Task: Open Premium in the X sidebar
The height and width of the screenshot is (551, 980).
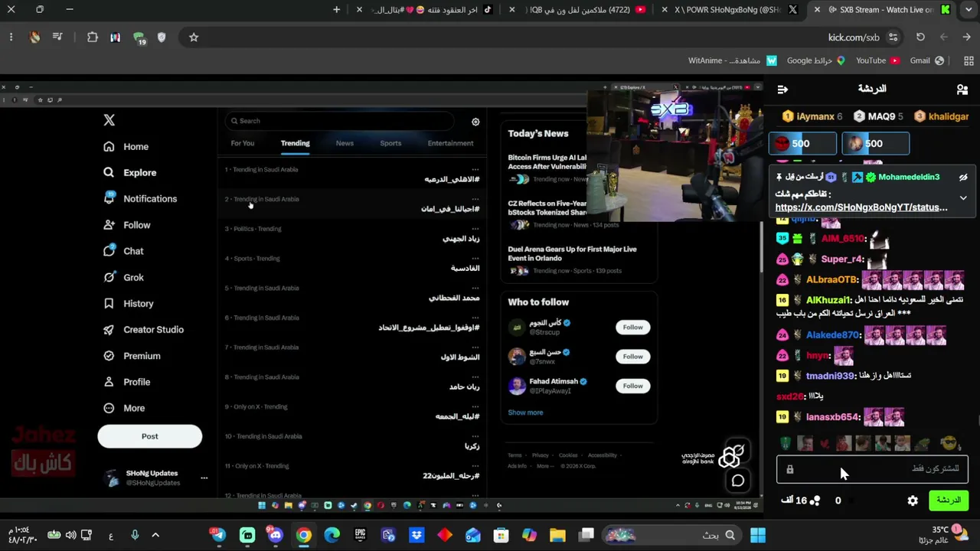Action: pos(132,356)
